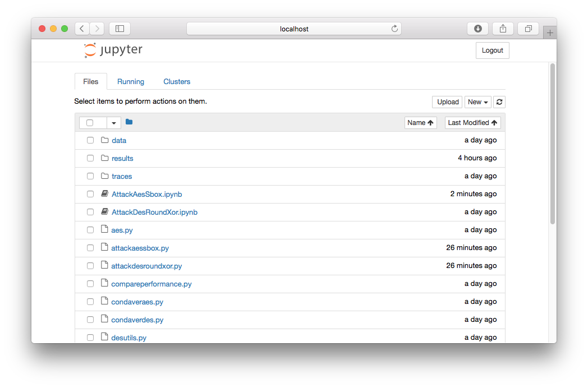
Task: Open Safari's share menu
Action: coord(503,29)
